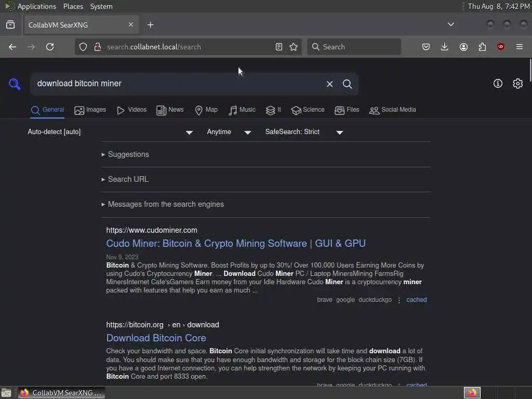Screen dimensions: 532x399
Task: Select the General category tab
Action: (47, 110)
